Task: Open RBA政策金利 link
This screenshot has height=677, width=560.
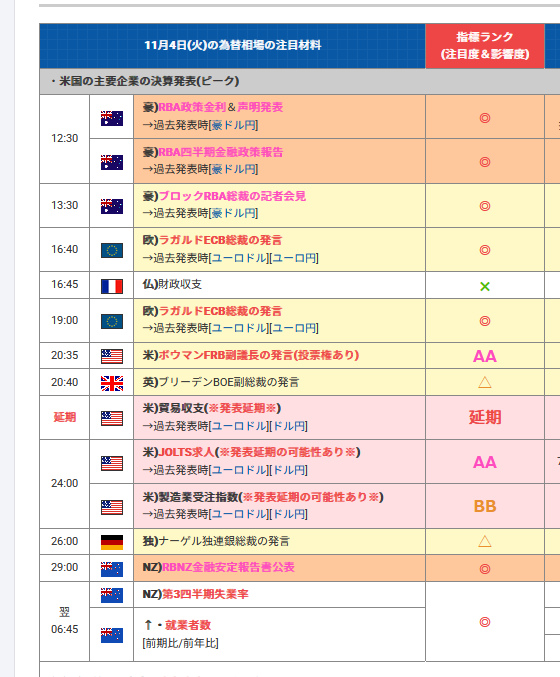Action: 192,107
